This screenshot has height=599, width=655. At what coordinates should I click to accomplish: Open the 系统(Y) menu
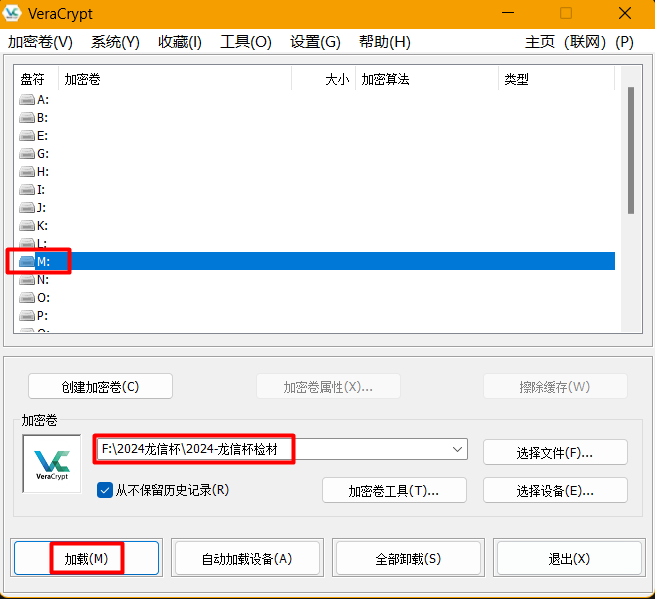(115, 42)
